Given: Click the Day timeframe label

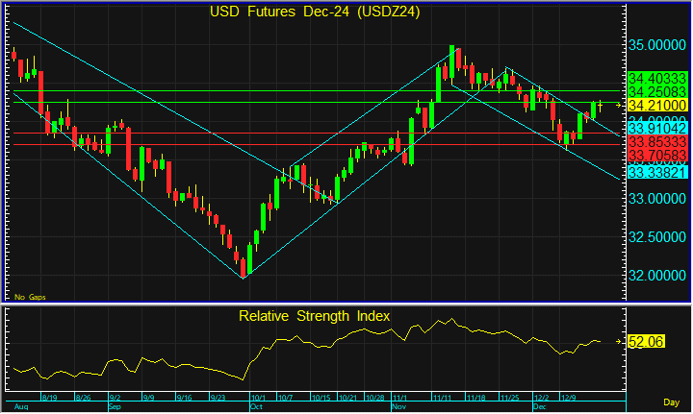Looking at the screenshot, I should pos(671,402).
